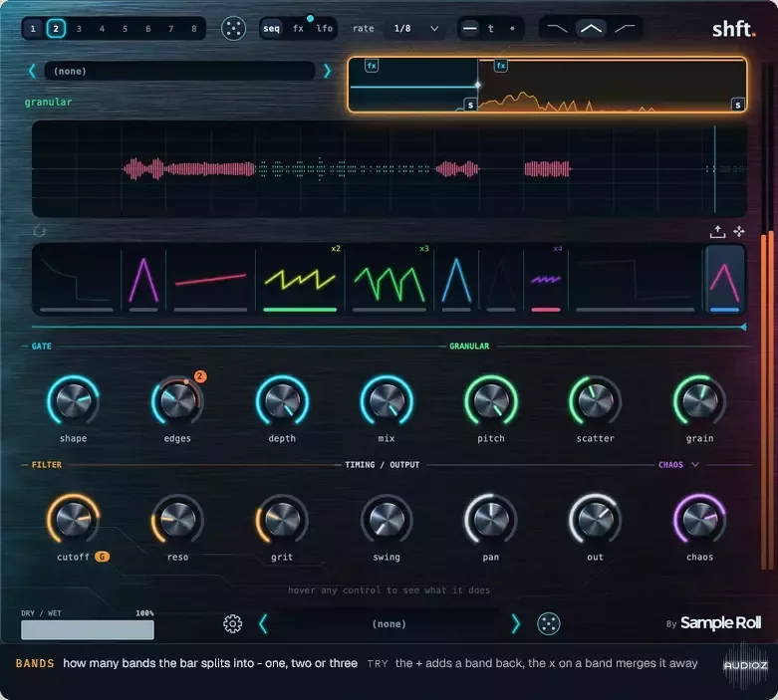Click the swing knob

pyautogui.click(x=387, y=520)
